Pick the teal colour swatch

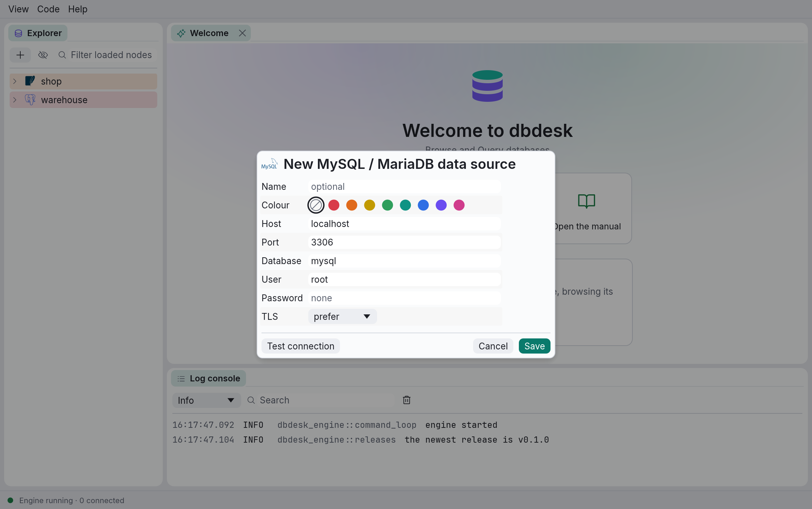(x=405, y=205)
